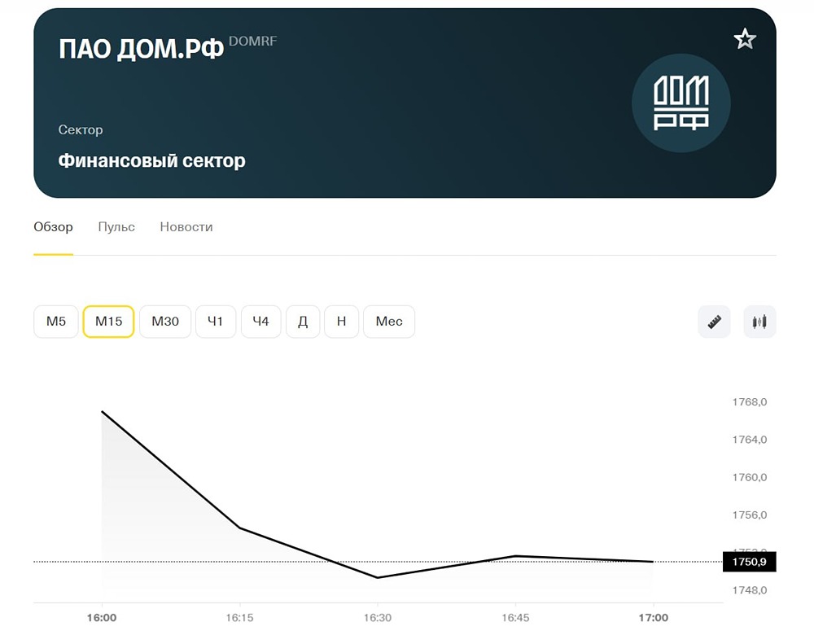Screen dimensions: 814x644
Task: Select the Обзор tab
Action: pos(52,226)
